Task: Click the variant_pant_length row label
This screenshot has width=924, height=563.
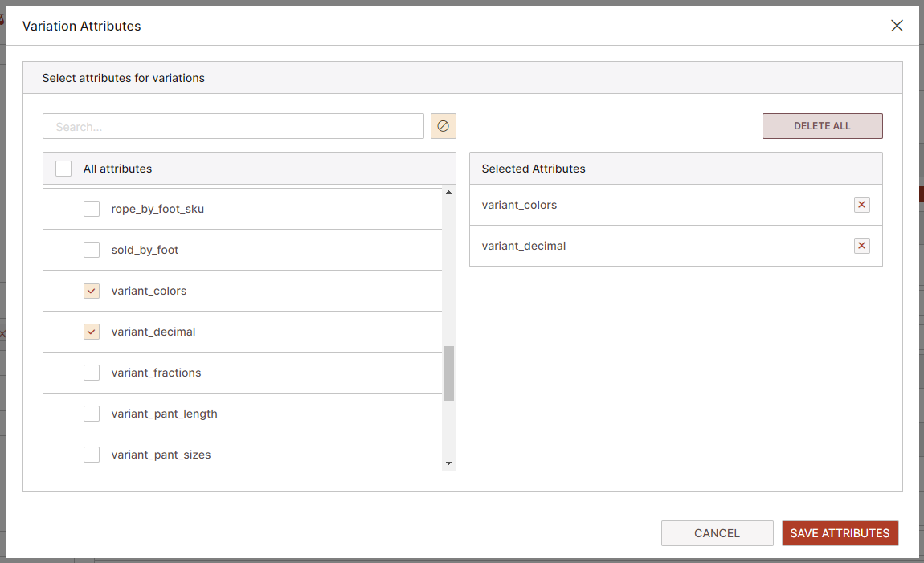Action: [x=165, y=413]
